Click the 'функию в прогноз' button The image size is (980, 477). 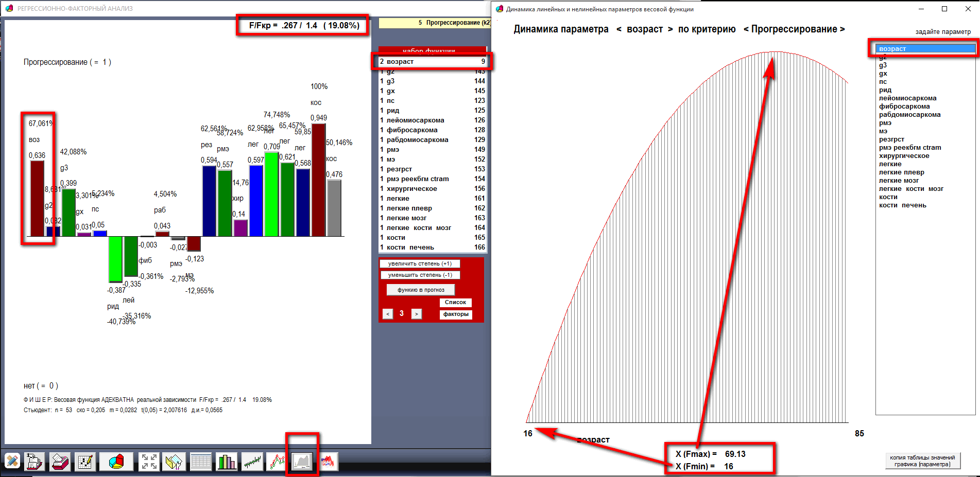click(421, 290)
